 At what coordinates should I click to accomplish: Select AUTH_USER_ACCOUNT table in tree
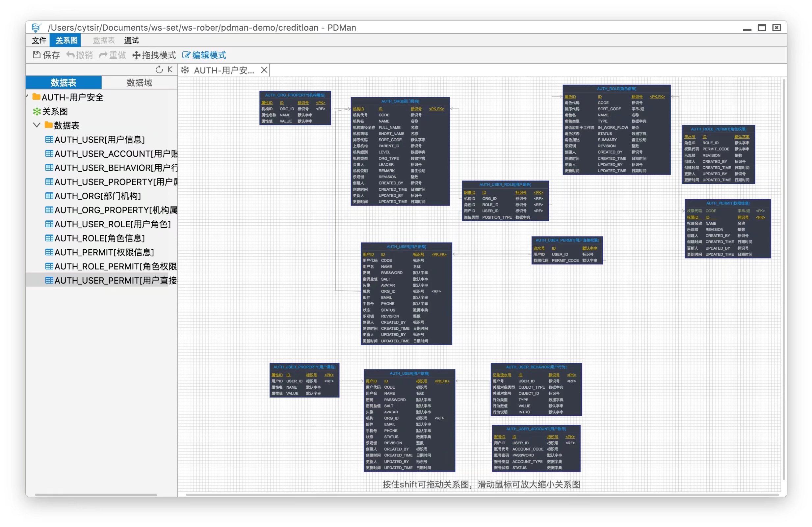click(x=116, y=153)
